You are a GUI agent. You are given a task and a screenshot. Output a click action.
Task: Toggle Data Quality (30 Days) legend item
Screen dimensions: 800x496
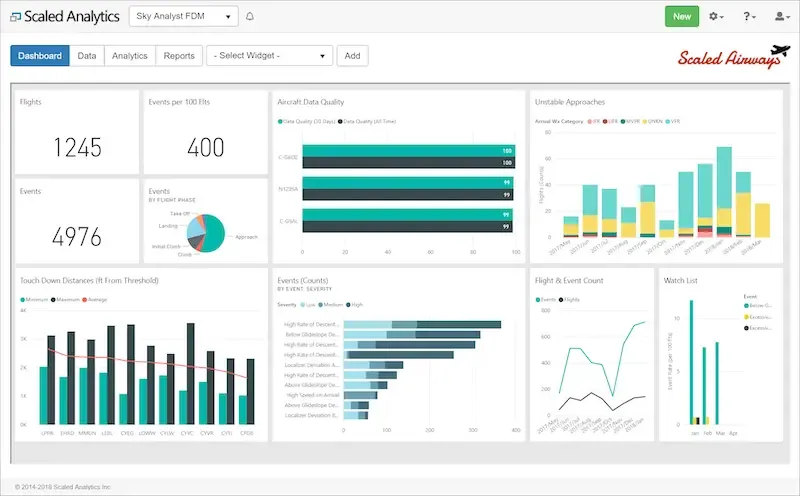[307, 121]
